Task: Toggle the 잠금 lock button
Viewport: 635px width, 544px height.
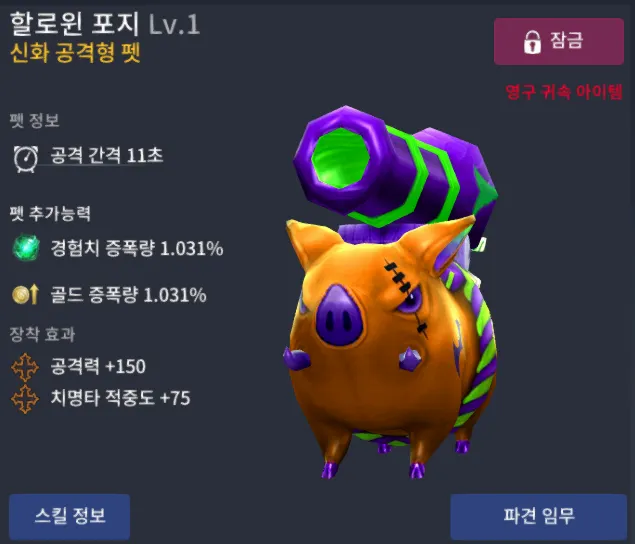Action: coord(559,41)
